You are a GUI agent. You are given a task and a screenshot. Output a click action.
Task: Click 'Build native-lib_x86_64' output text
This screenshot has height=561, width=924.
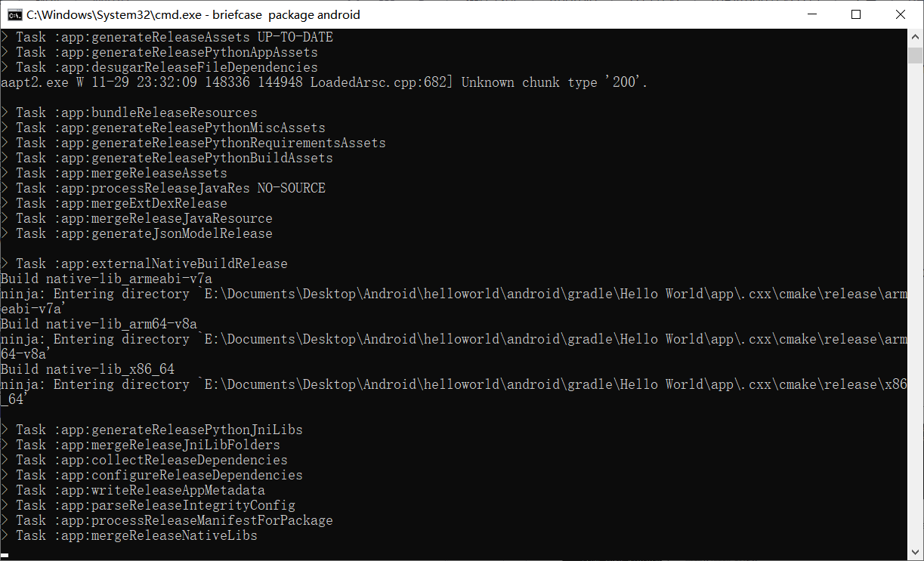88,369
